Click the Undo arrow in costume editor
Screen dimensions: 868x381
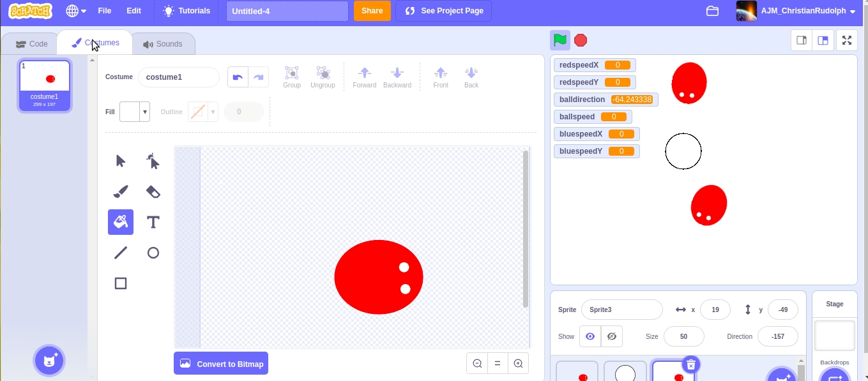pos(237,76)
